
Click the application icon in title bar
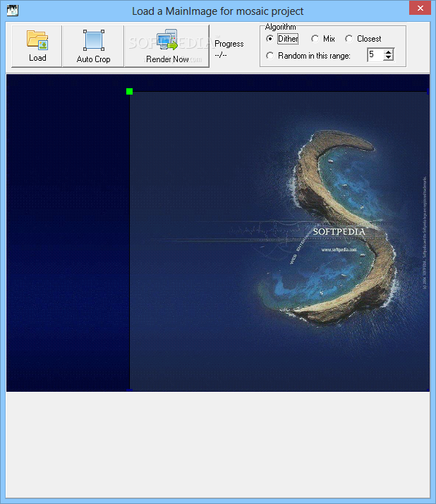pos(13,11)
